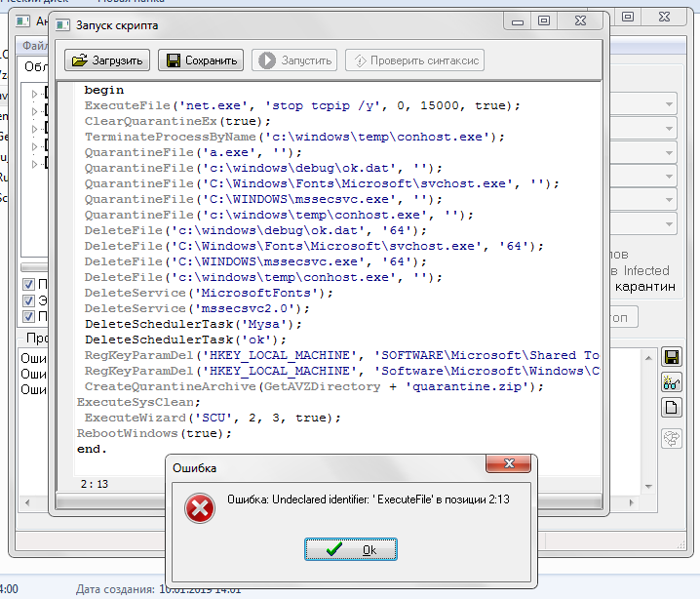
Task: Toggle the first checkbox under the tree
Action: 29,284
